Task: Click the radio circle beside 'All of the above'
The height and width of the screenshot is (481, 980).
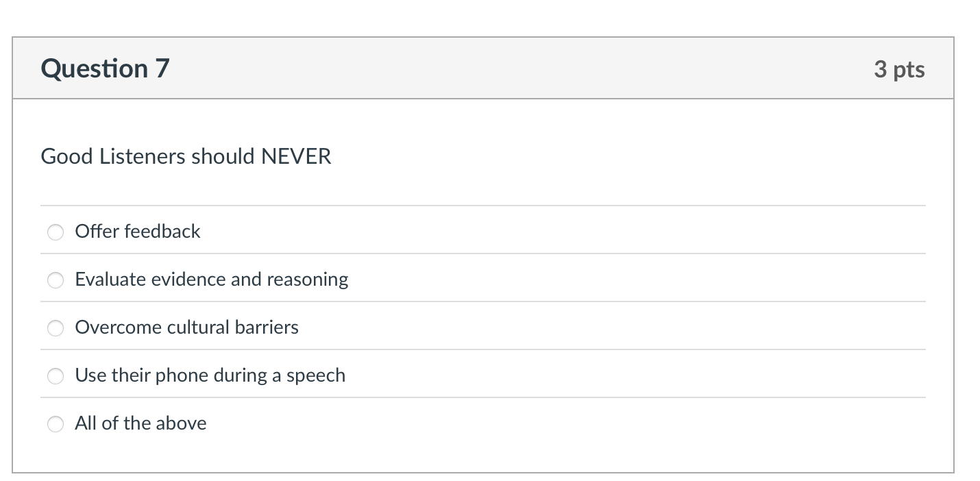Action: [56, 423]
